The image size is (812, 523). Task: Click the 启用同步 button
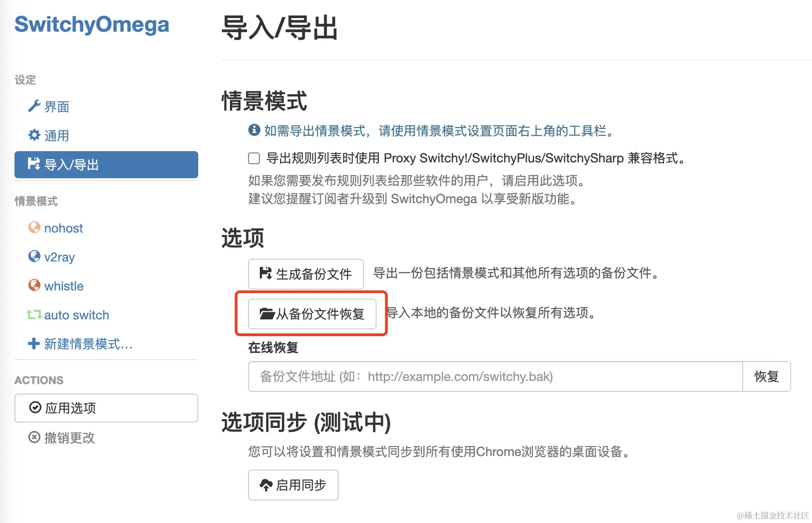tap(293, 485)
